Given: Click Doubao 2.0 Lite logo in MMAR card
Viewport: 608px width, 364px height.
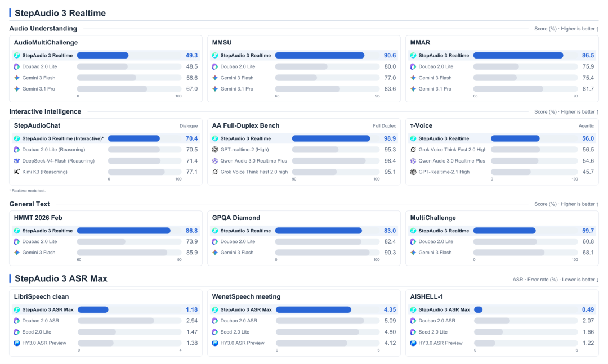Looking at the screenshot, I should (413, 67).
